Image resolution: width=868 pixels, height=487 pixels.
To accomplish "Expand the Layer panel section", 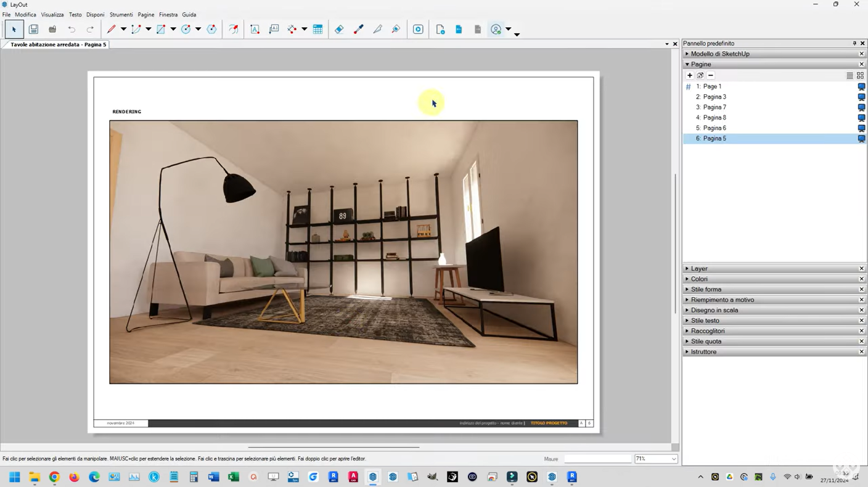I will [x=699, y=269].
